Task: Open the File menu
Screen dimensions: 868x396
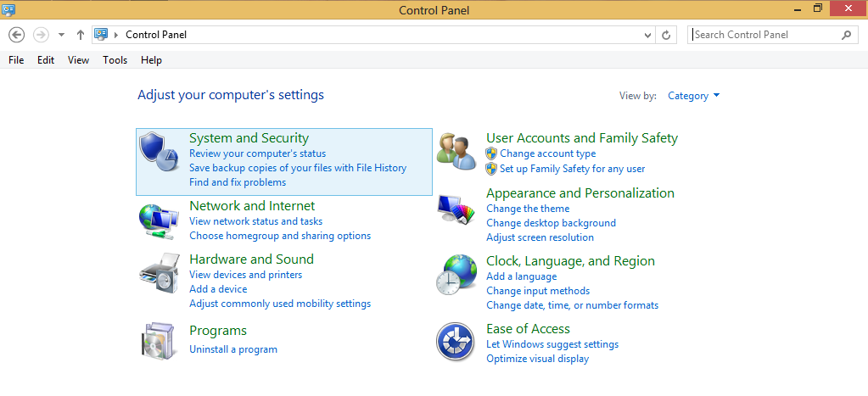Action: pos(16,59)
